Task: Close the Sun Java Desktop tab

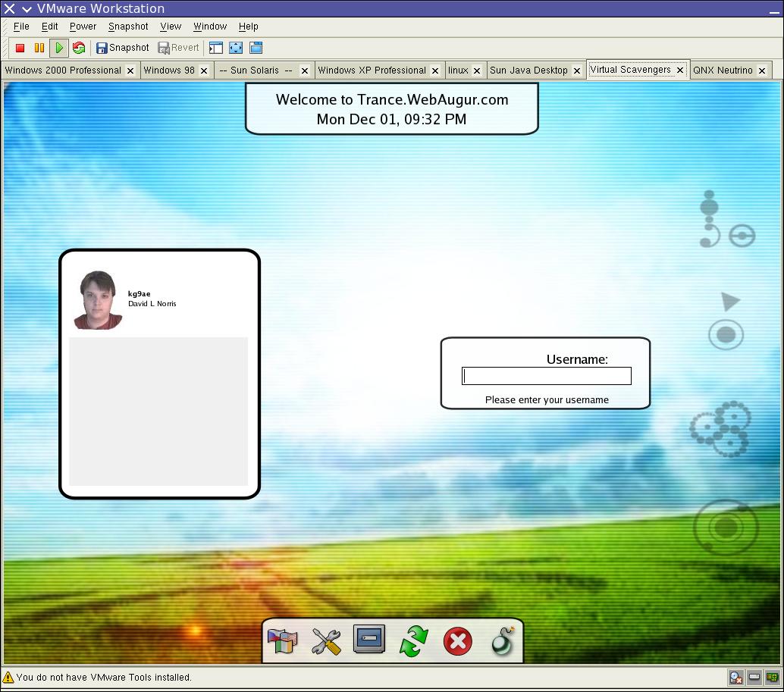Action: 576,71
